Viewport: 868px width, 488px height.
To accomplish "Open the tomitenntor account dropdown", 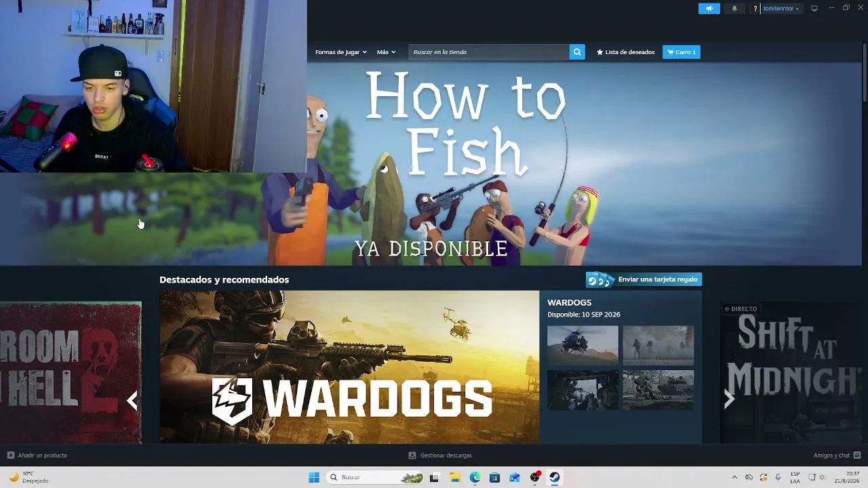I will click(x=781, y=9).
